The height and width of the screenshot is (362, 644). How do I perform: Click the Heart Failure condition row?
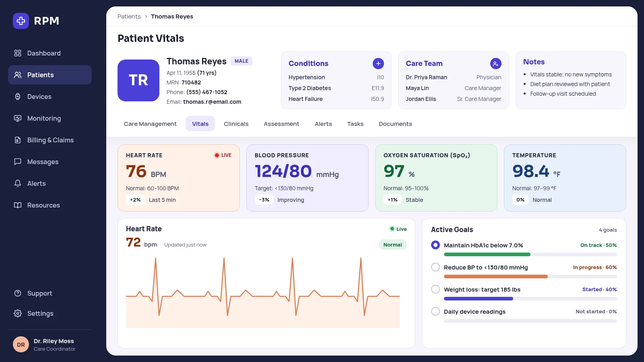[x=336, y=99]
